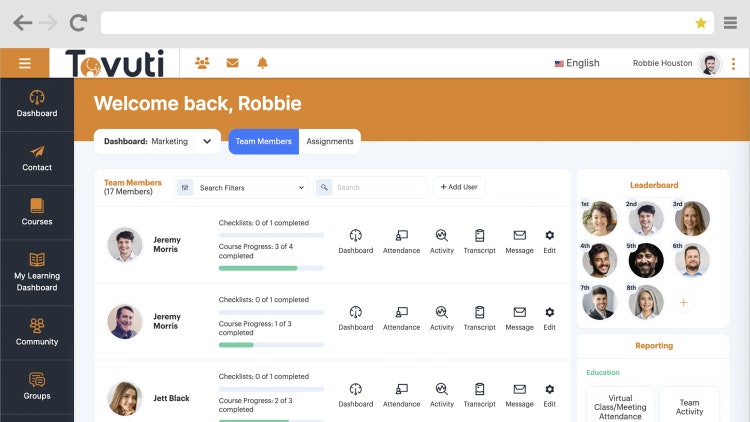The height and width of the screenshot is (422, 750).
Task: Click the magnifier icon in the search box
Action: tap(324, 188)
